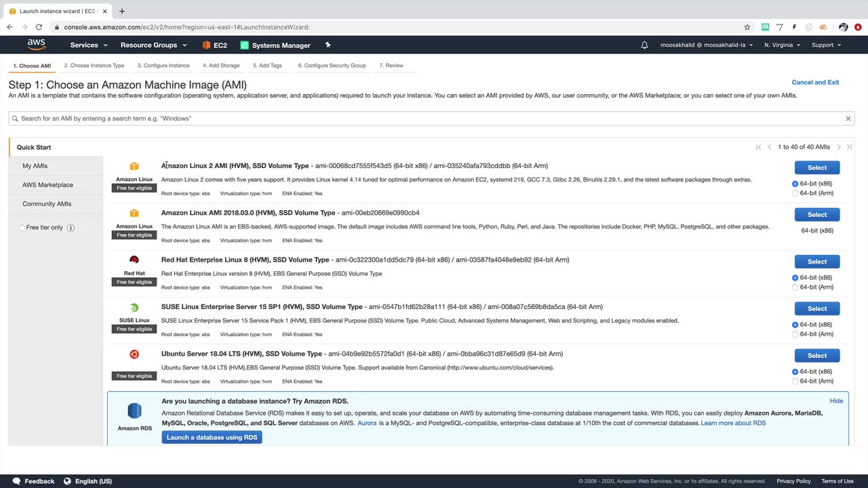Open the English (US) language selector

click(87, 481)
